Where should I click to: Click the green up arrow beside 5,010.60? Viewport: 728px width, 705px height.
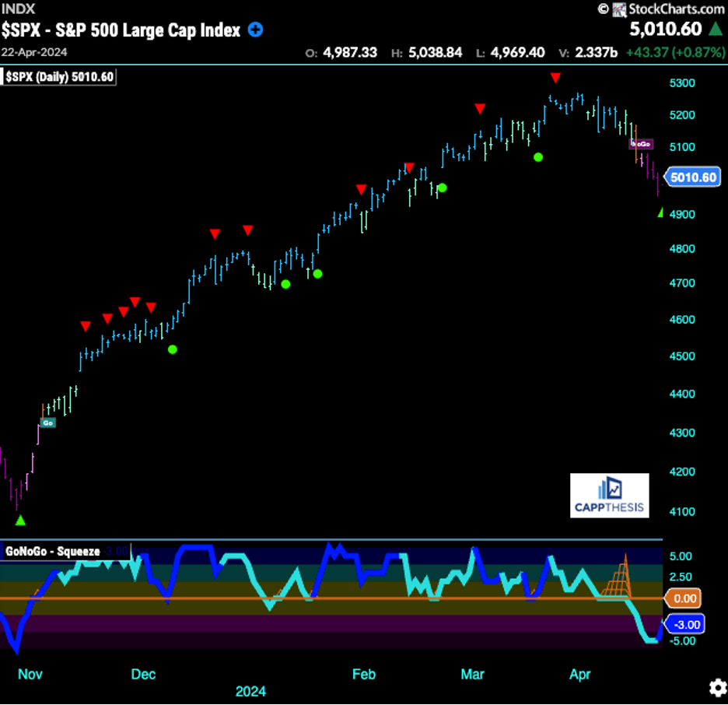click(x=716, y=30)
